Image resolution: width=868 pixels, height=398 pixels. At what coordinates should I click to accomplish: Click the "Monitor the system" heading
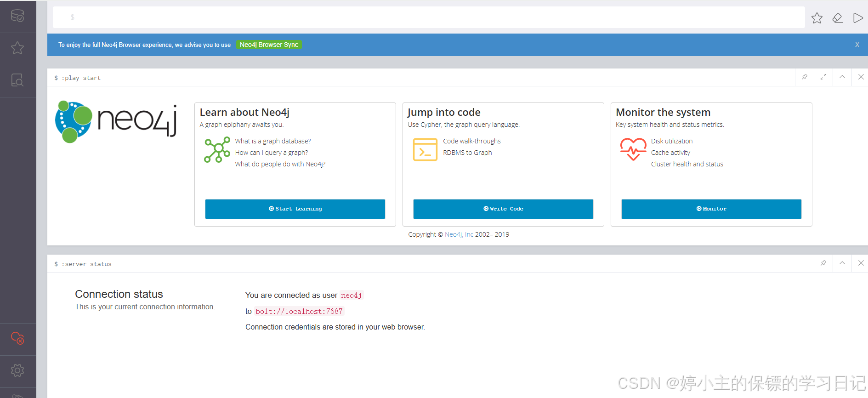(x=663, y=112)
